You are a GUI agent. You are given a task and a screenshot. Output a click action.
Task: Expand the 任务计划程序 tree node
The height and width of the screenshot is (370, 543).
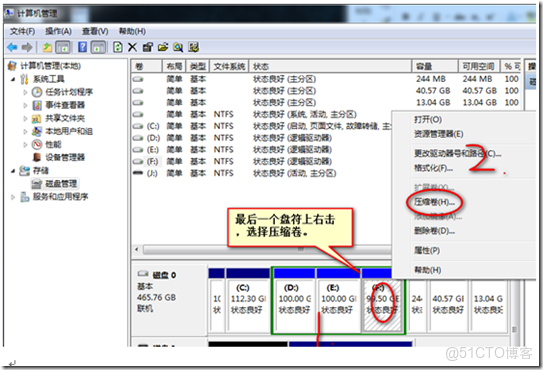[x=25, y=92]
